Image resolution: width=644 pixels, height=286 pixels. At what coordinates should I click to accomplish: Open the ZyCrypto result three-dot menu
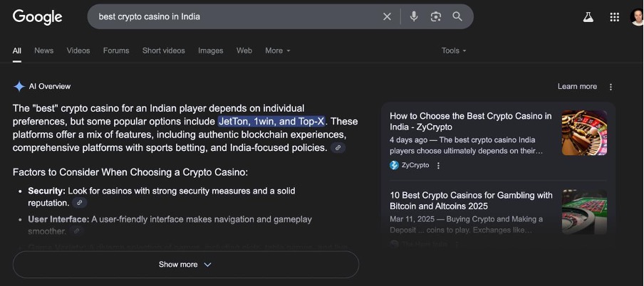click(x=438, y=165)
